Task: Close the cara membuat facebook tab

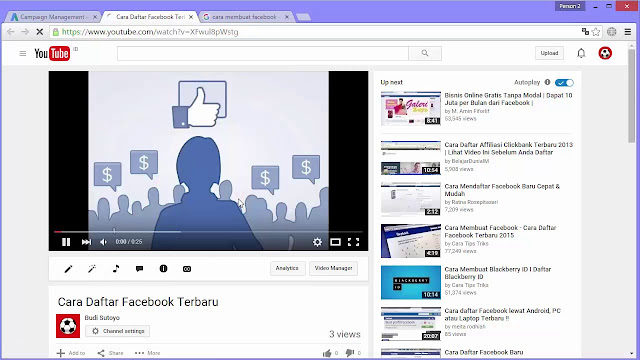Action: (x=287, y=17)
